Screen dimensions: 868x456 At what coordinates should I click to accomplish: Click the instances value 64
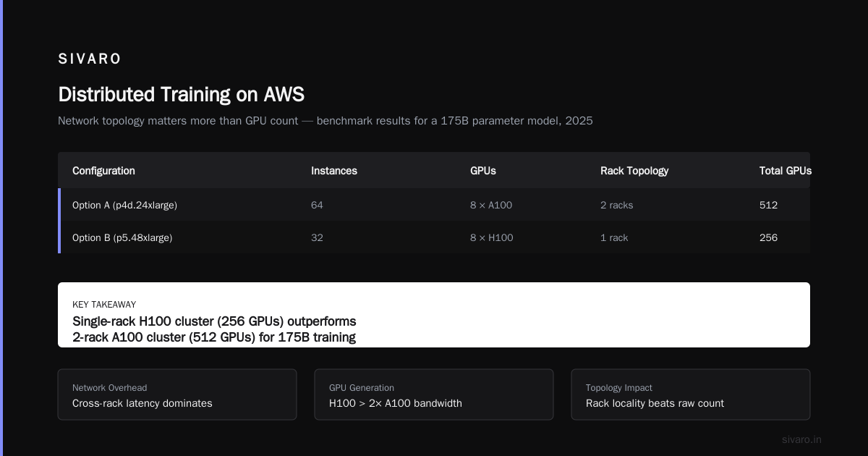(x=317, y=205)
